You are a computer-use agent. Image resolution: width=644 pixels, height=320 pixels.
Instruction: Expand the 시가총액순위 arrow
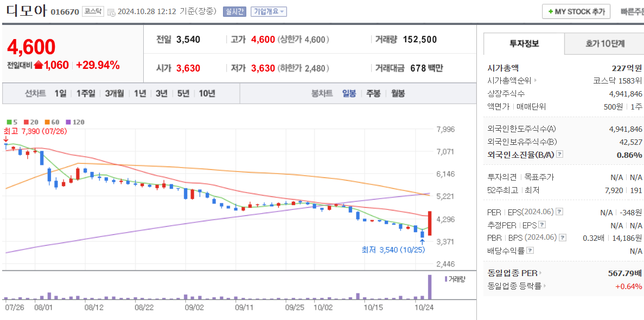(535, 80)
